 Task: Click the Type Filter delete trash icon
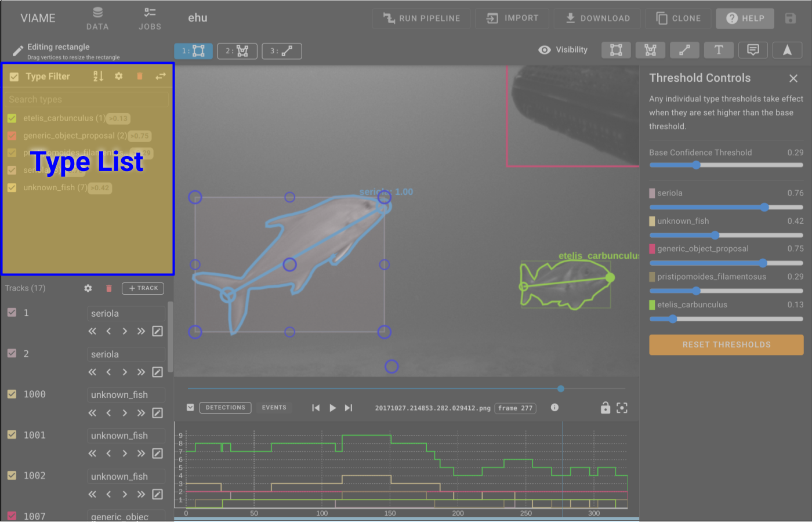click(140, 76)
